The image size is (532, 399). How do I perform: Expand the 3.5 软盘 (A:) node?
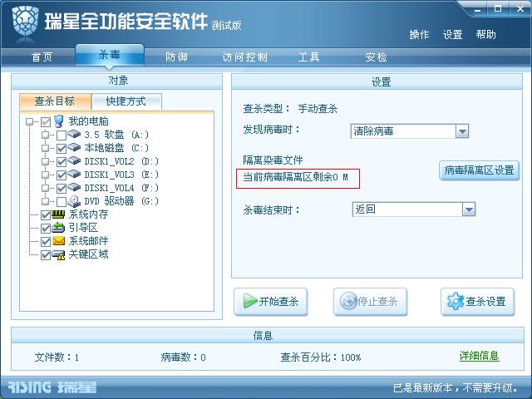45,135
